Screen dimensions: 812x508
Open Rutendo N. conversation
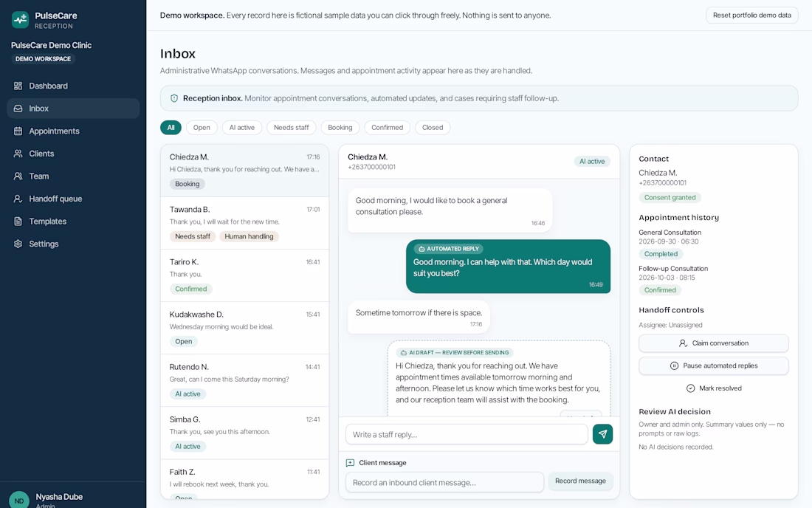(244, 380)
